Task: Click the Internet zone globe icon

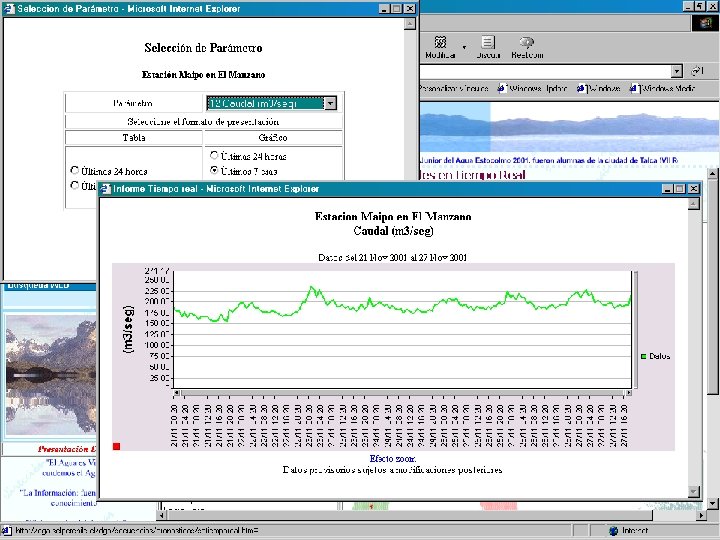Action: 613,531
